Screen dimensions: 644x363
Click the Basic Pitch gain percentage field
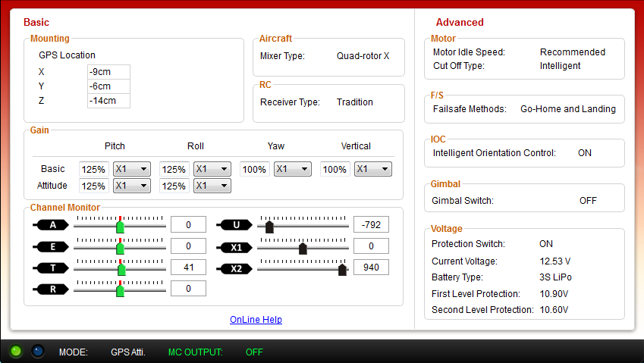click(93, 170)
